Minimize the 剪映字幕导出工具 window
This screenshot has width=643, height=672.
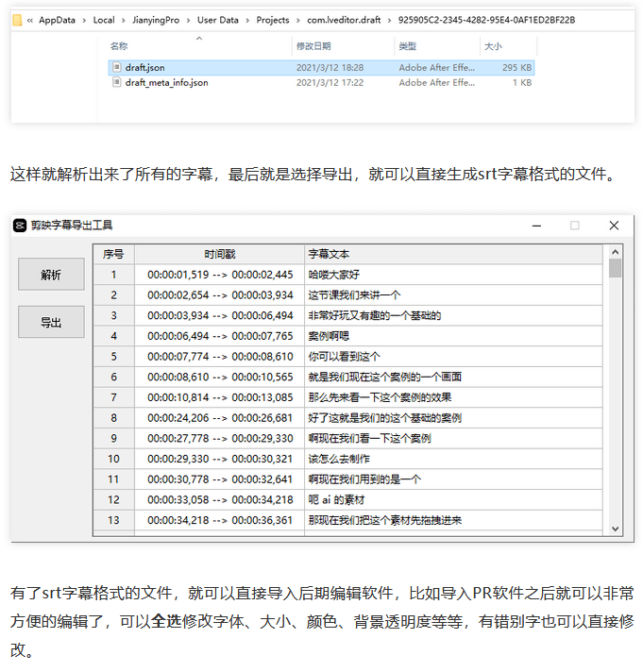pos(536,226)
